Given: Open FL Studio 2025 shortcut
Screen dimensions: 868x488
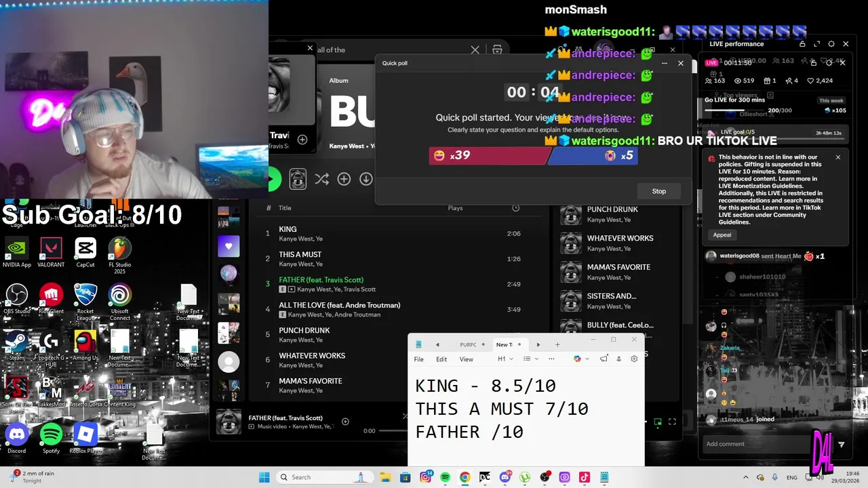Looking at the screenshot, I should pos(120,255).
